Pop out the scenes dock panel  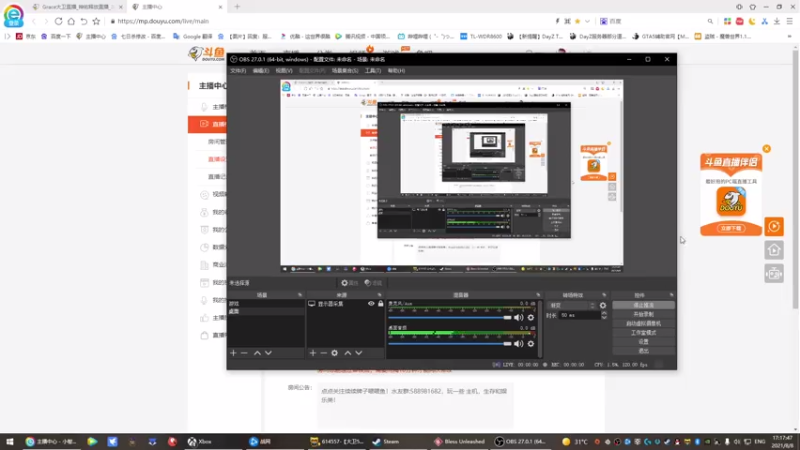click(x=299, y=295)
